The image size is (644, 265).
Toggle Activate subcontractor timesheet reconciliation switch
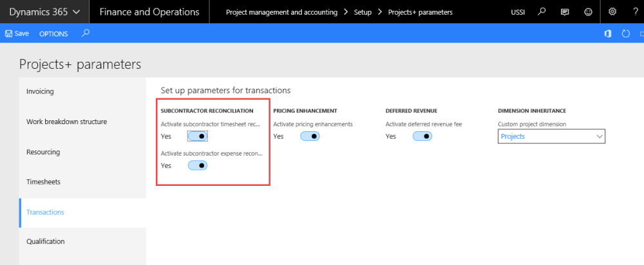(x=198, y=136)
